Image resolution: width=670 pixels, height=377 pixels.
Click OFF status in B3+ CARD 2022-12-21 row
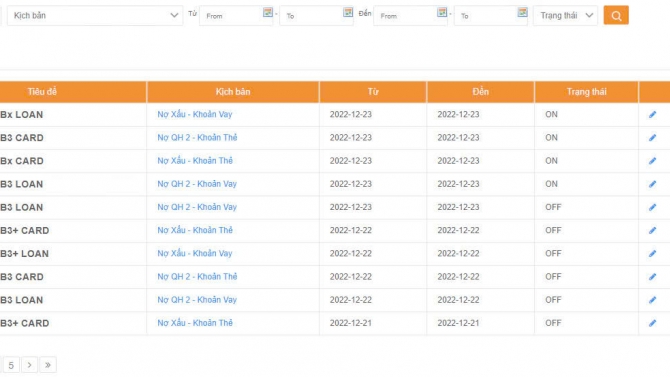(553, 323)
